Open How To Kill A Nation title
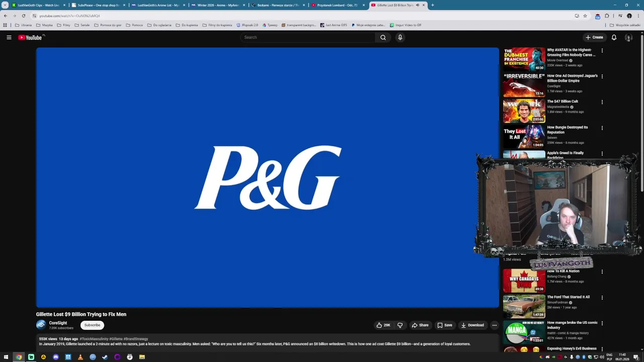 563,271
